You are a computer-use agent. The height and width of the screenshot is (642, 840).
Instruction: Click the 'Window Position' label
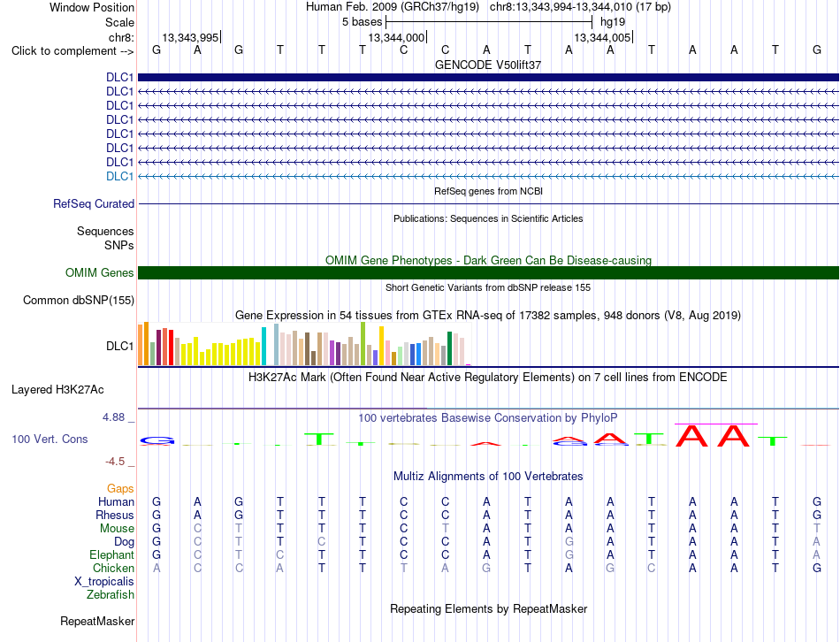pyautogui.click(x=92, y=7)
